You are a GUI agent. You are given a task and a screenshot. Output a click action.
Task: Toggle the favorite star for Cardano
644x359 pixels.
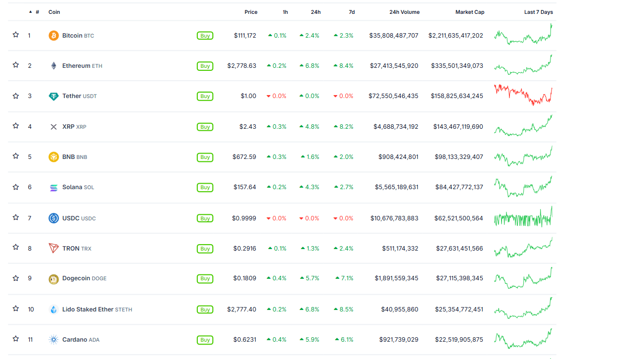(16, 339)
